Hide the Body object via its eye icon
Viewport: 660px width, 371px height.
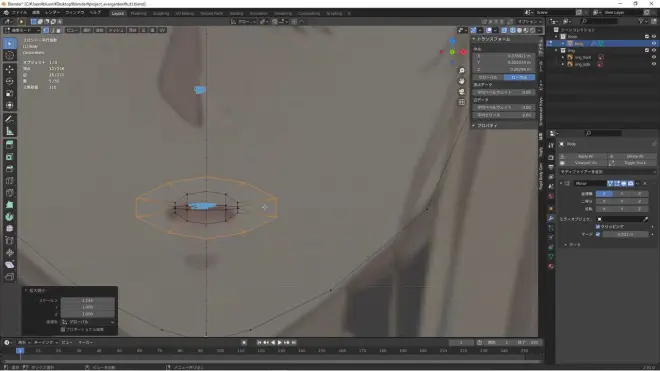point(654,43)
